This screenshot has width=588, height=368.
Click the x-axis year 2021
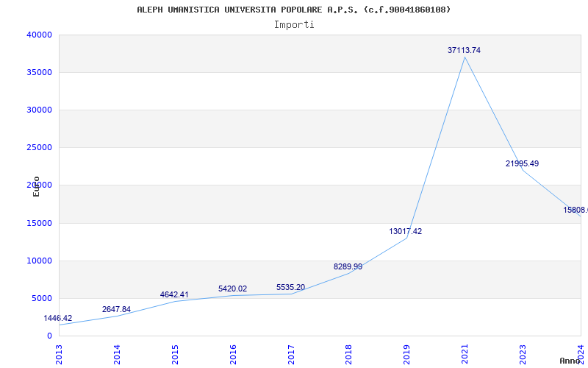tap(465, 355)
